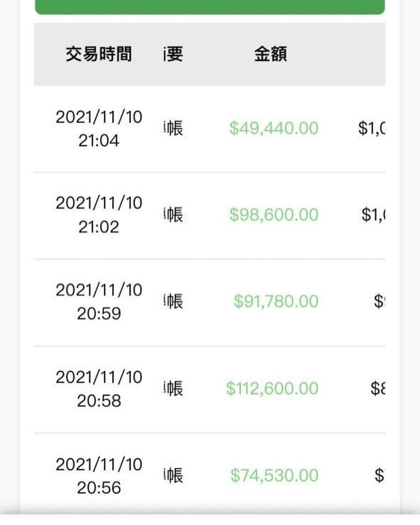Open the transaction dated 2021/11/10 20:56

click(x=99, y=476)
